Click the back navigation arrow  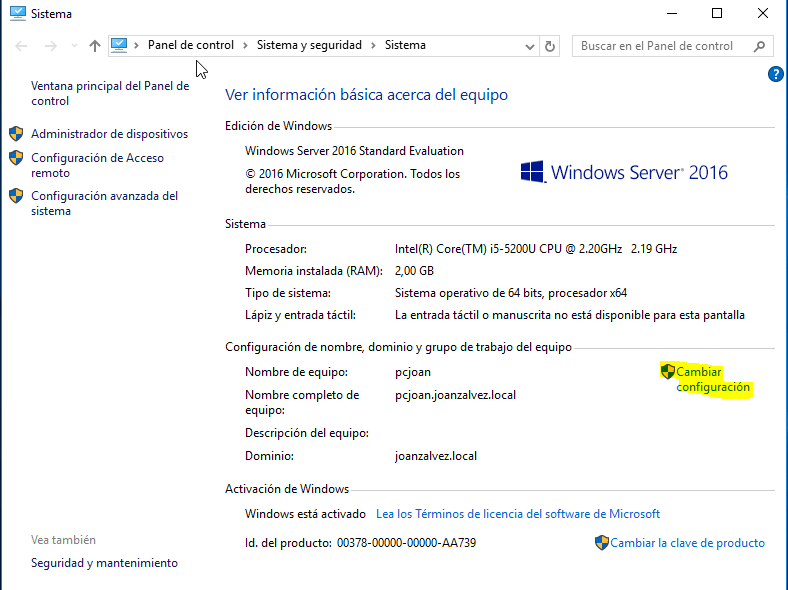[22, 46]
